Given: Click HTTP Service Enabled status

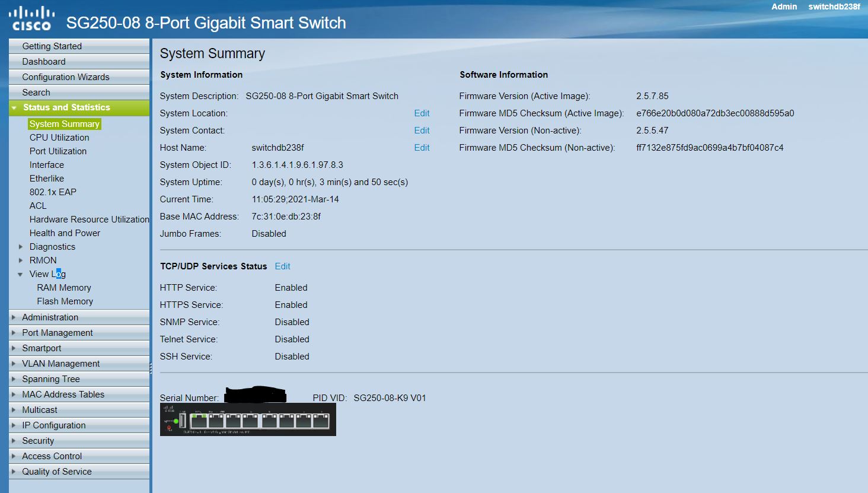Looking at the screenshot, I should (291, 288).
